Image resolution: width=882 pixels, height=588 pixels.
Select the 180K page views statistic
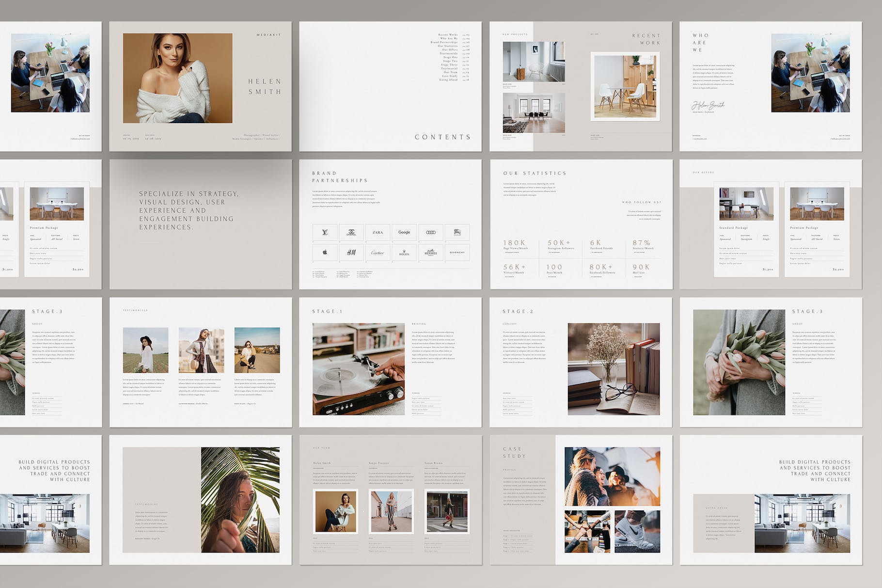(x=514, y=243)
